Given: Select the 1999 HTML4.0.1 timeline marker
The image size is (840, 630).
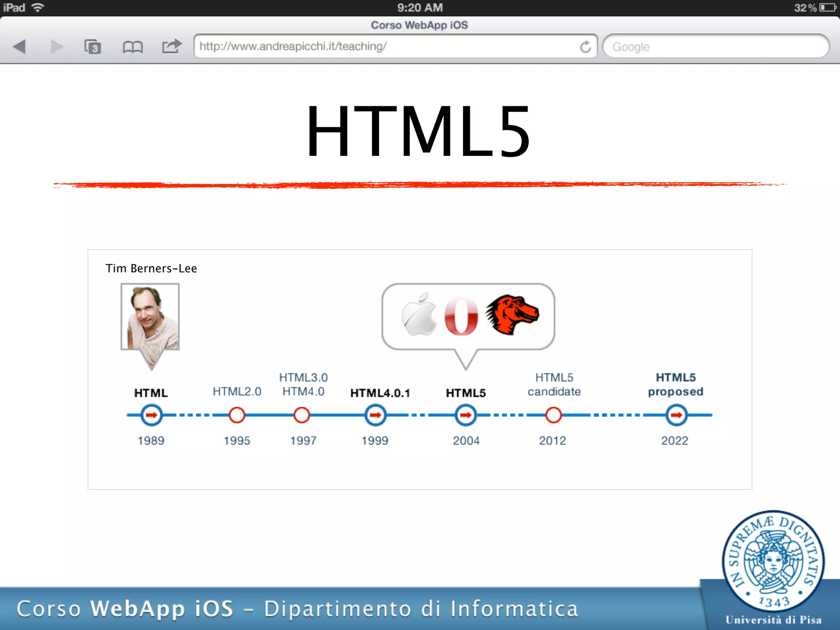Looking at the screenshot, I should click(375, 415).
